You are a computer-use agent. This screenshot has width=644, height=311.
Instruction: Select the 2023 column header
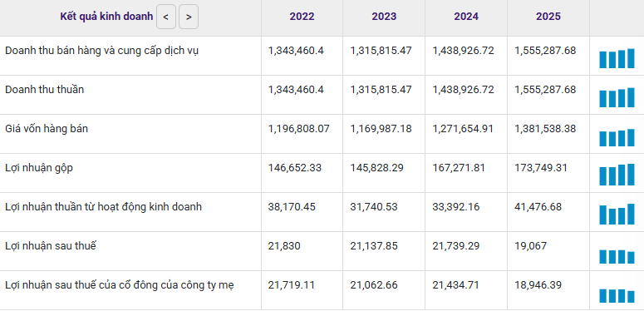click(384, 17)
